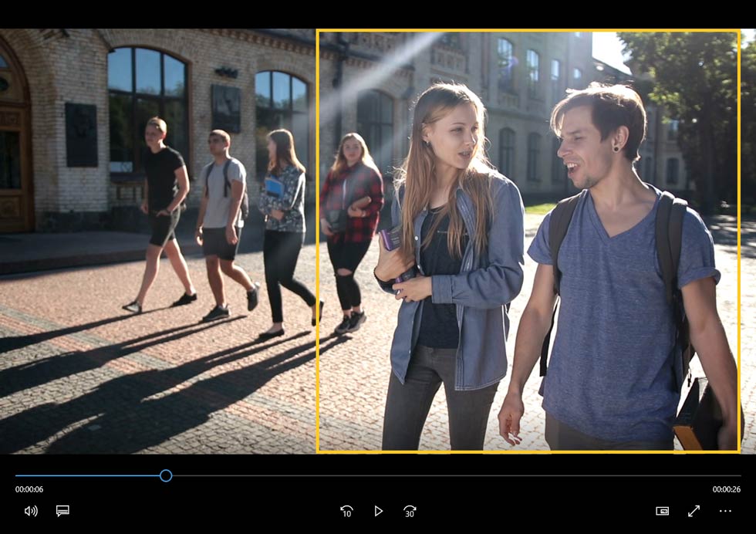
Task: Enter full screen mode
Action: pos(694,511)
